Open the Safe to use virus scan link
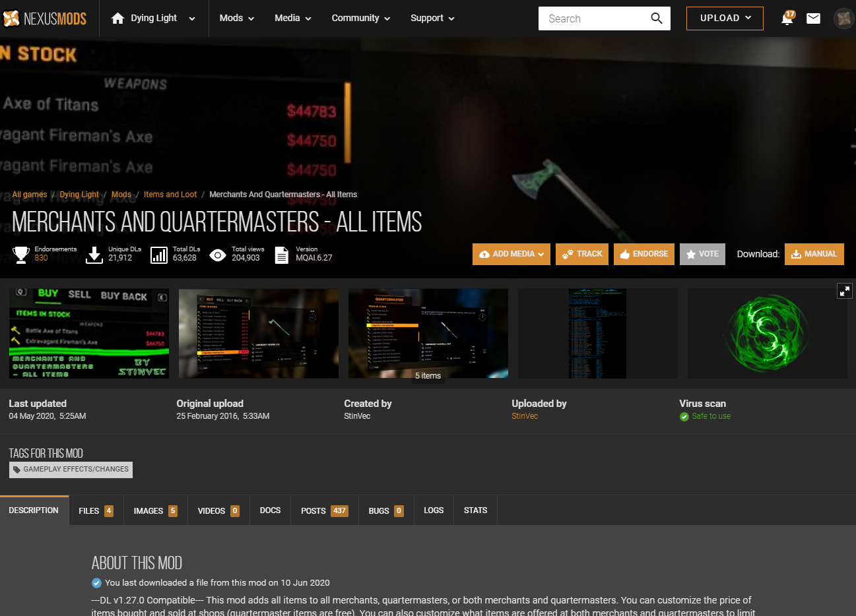 click(711, 416)
